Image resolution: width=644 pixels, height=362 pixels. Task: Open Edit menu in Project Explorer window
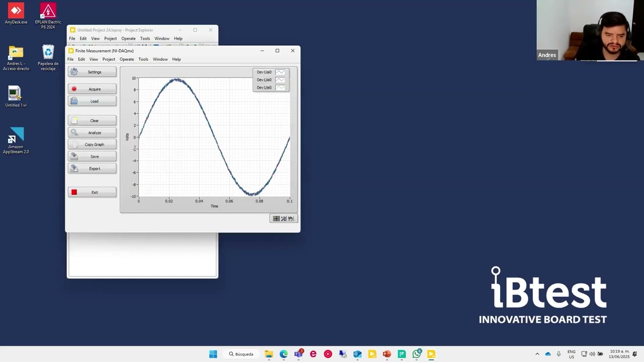coord(83,39)
